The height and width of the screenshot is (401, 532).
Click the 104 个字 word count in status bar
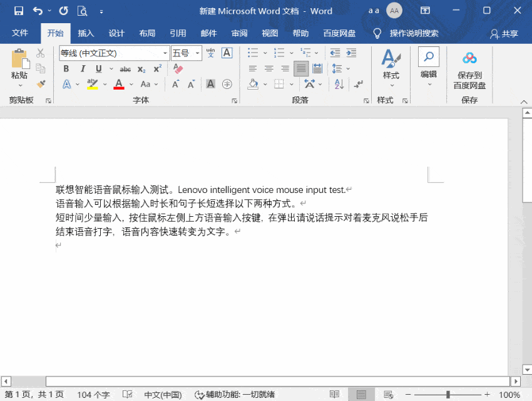93,395
